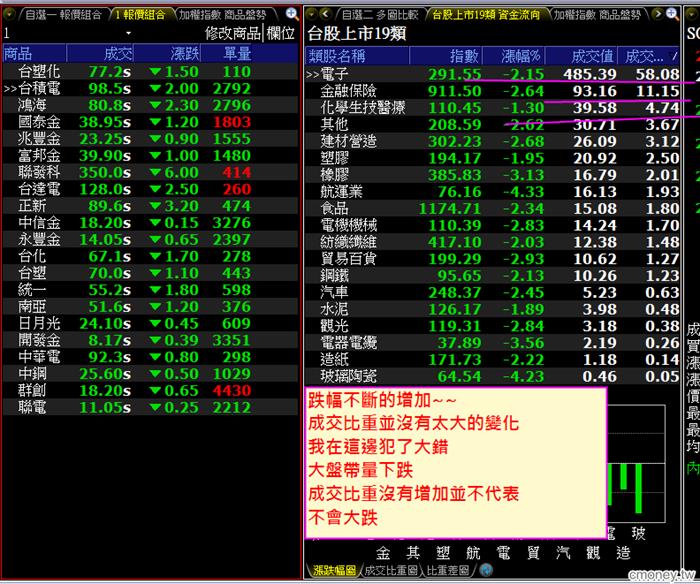The height and width of the screenshot is (584, 700).
Task: Click the previous-tab left arrow icon
Action: tap(325, 14)
